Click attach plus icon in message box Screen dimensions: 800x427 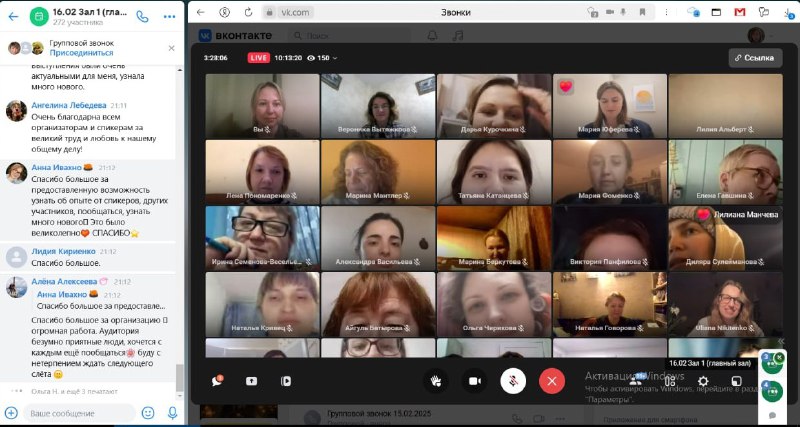click(11, 413)
